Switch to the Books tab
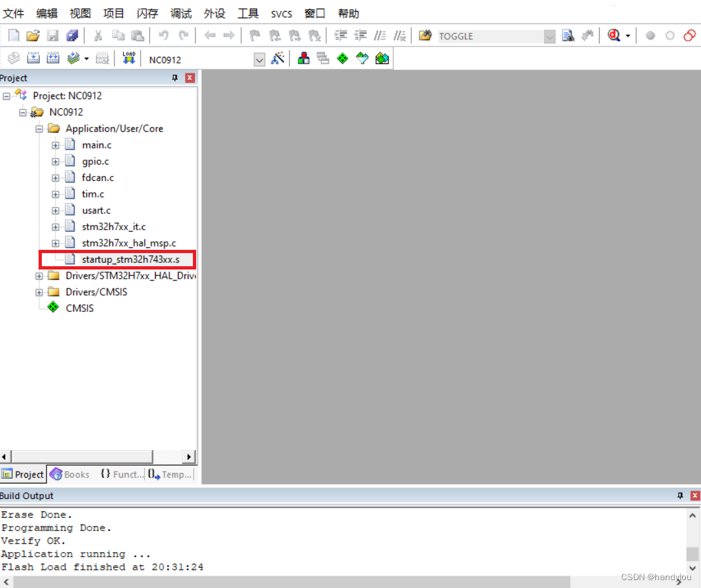 [70, 474]
